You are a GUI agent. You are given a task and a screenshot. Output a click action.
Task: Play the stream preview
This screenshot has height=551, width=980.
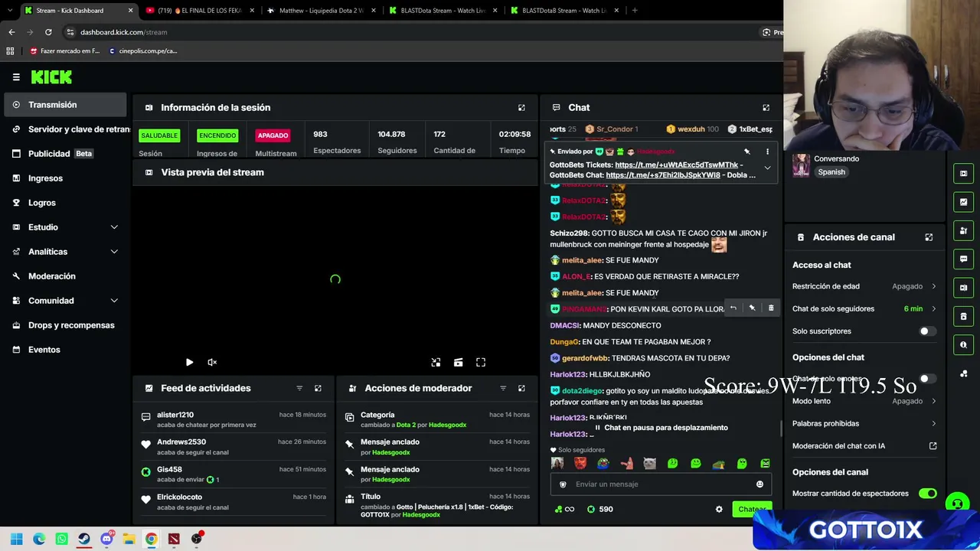click(x=189, y=363)
